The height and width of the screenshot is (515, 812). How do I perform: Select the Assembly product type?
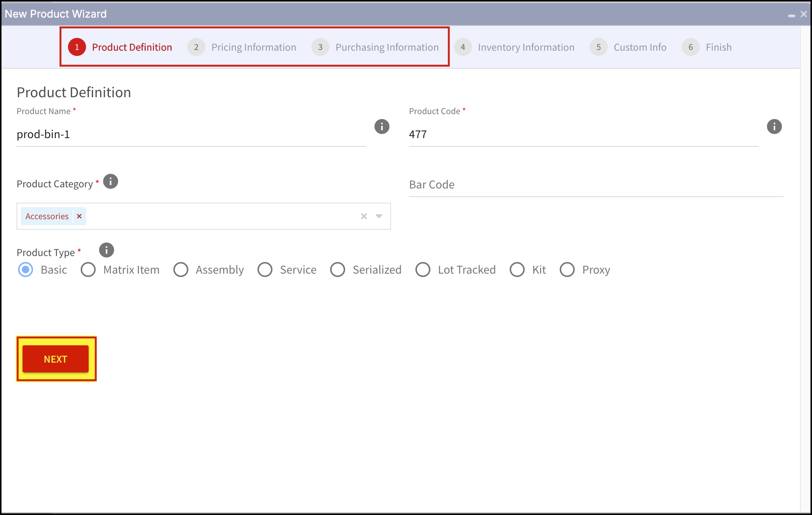coord(181,270)
